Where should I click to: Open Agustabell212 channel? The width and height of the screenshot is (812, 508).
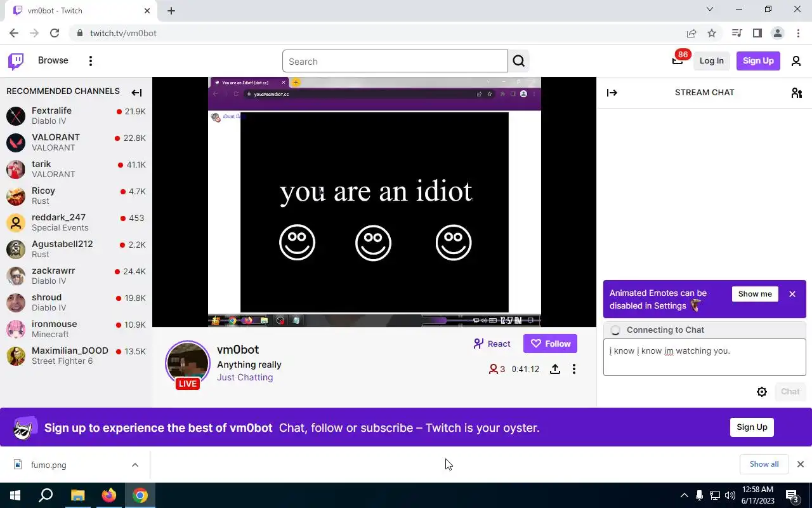[76, 249]
